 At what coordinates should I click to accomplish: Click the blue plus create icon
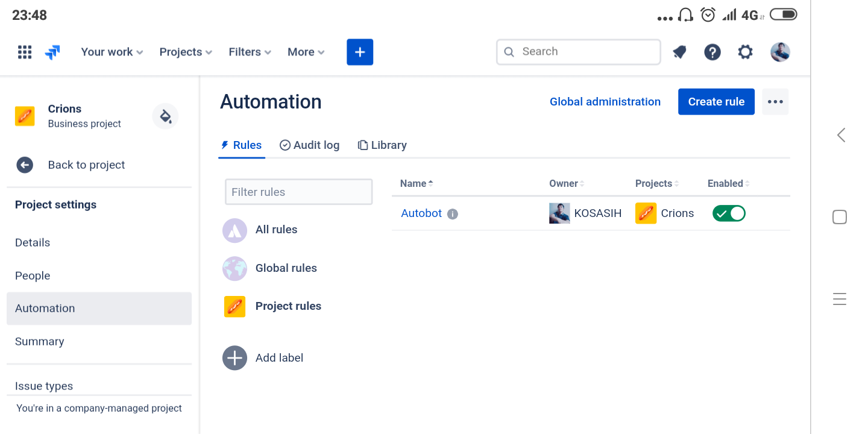click(x=360, y=52)
